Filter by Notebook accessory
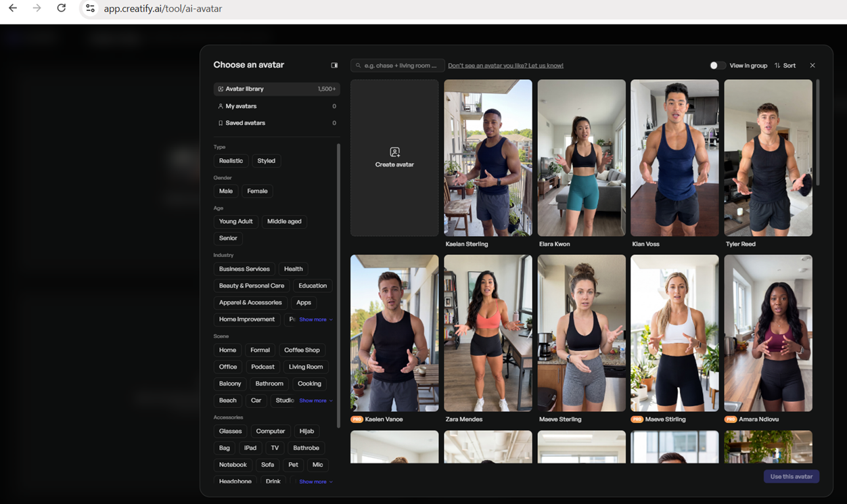 [x=233, y=465]
